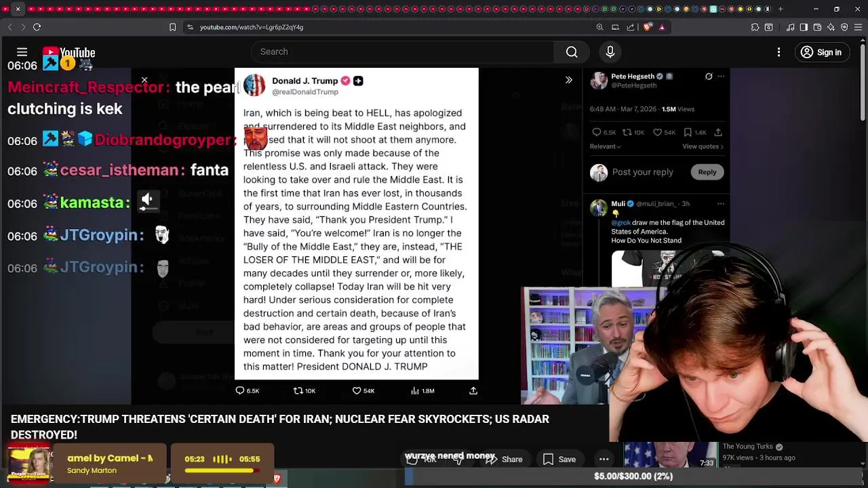868x488 pixels.
Task: Click the $5.00/$300.00 donation goal bar
Action: (x=633, y=476)
